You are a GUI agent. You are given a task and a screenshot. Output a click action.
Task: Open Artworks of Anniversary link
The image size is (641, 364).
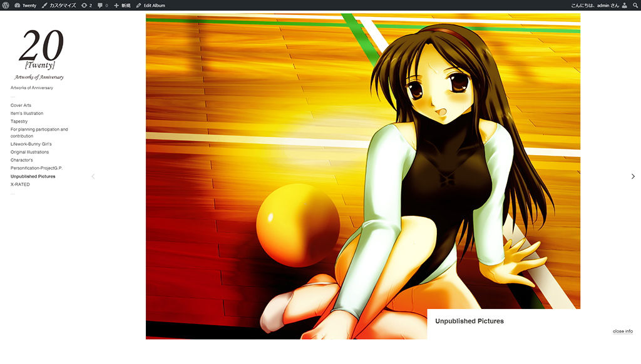pos(31,88)
